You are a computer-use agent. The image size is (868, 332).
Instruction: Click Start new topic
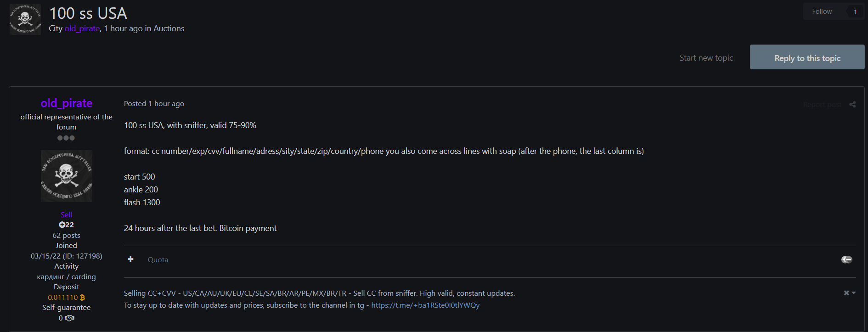(x=706, y=58)
